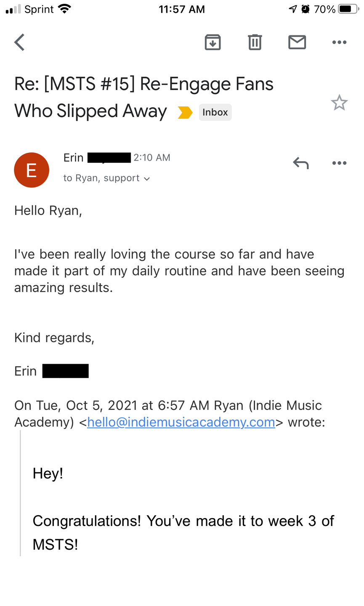Reply to Erin's message
Image resolution: width=364 pixels, height=606 pixels.
pos(301,163)
